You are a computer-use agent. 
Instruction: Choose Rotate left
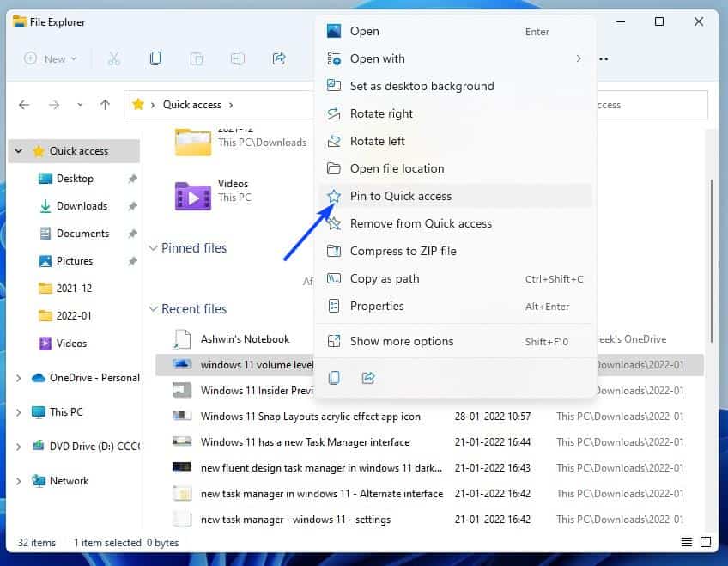point(455,141)
